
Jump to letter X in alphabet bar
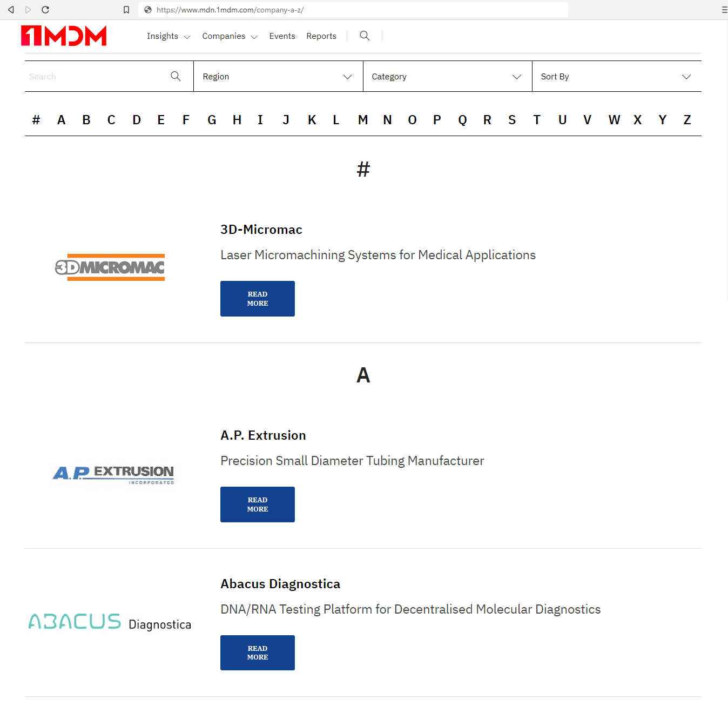(x=637, y=119)
